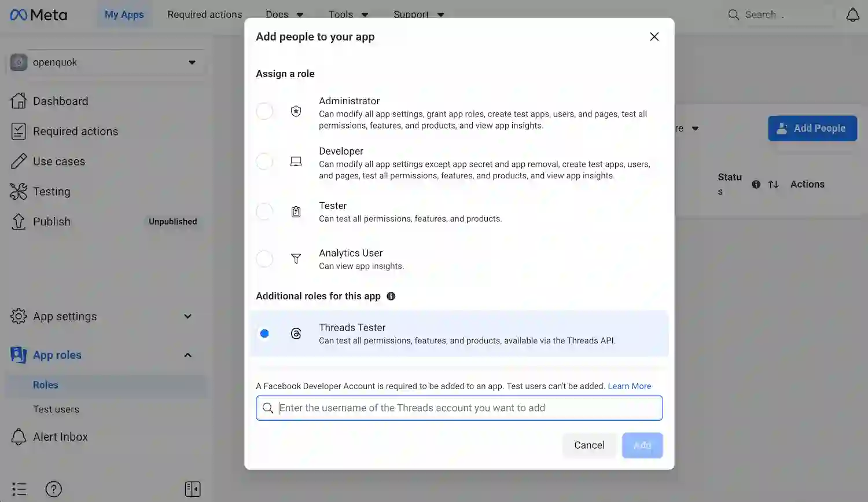
Task: Click the Threads Tester role label
Action: pyautogui.click(x=352, y=328)
